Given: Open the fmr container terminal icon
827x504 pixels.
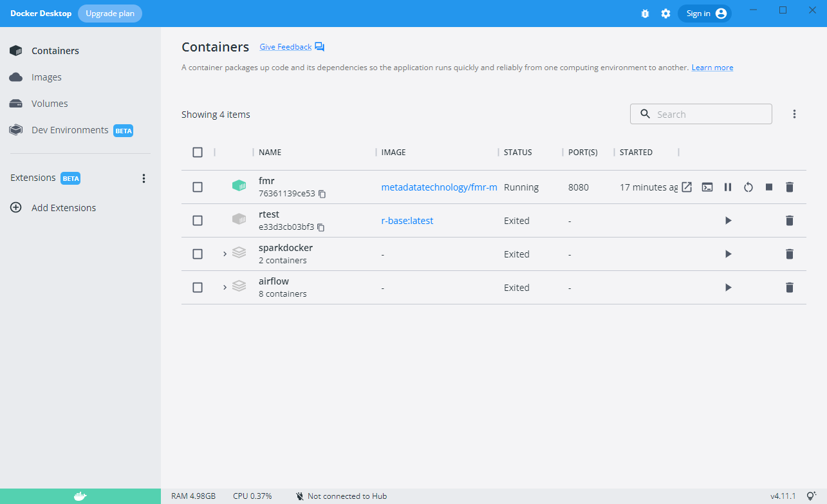Looking at the screenshot, I should tap(707, 187).
